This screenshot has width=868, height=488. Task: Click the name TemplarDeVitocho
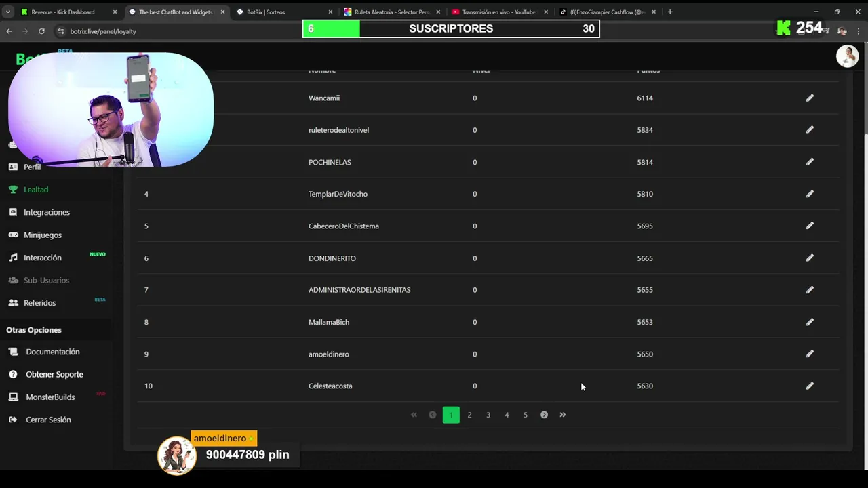click(x=338, y=194)
